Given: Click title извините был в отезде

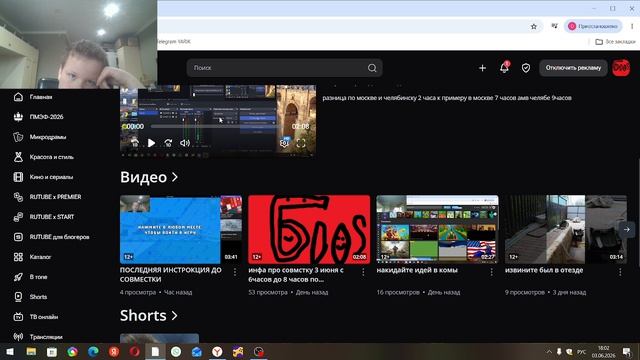Looking at the screenshot, I should 544,270.
